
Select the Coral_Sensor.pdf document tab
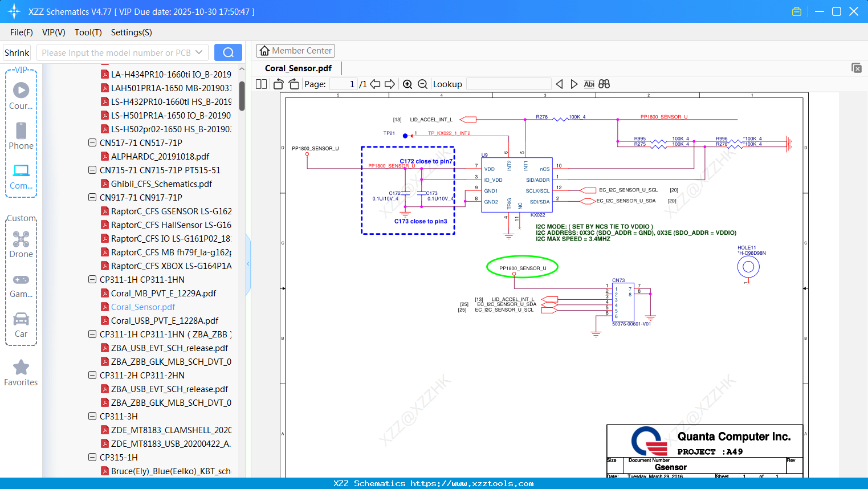pyautogui.click(x=298, y=68)
